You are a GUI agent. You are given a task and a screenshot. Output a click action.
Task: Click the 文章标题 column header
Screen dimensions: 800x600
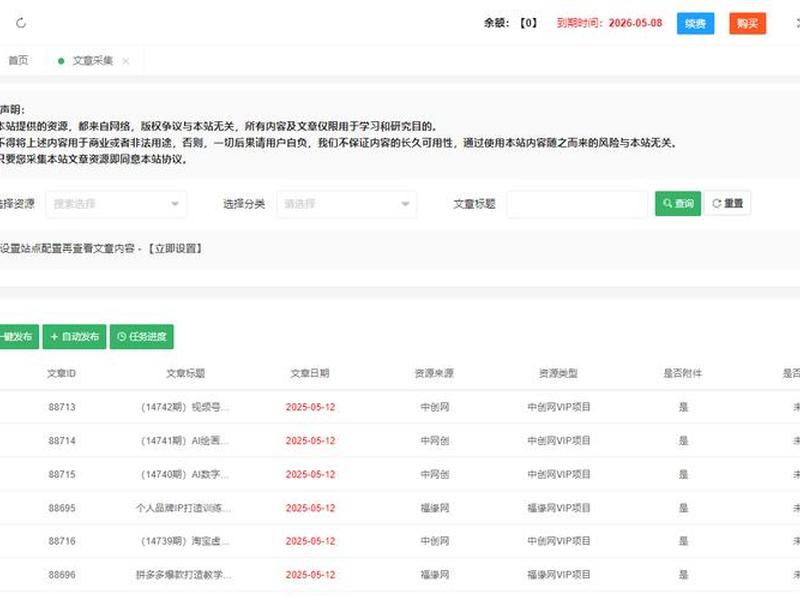(186, 373)
